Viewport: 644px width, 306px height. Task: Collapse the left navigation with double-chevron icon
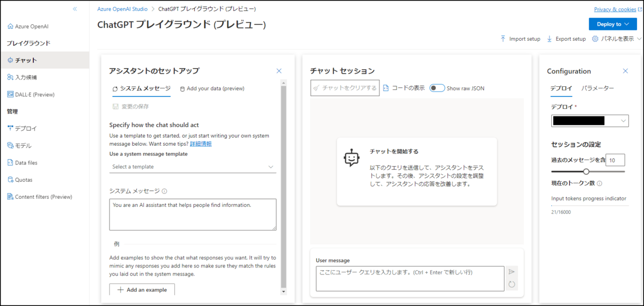pos(75,9)
